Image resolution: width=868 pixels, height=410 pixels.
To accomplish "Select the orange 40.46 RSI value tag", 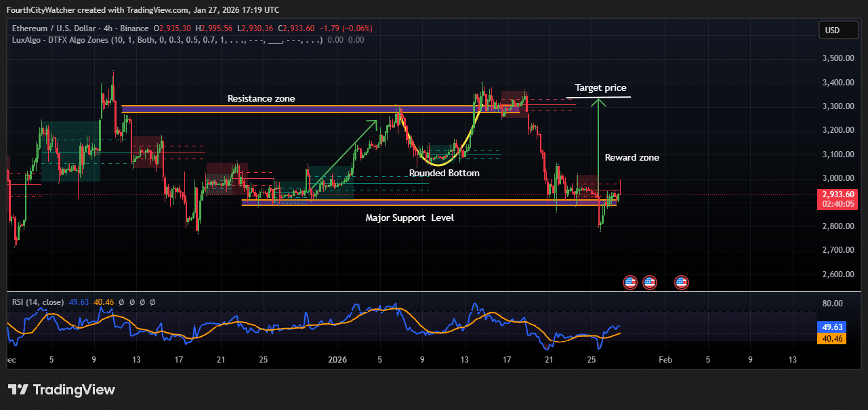I will tap(831, 338).
